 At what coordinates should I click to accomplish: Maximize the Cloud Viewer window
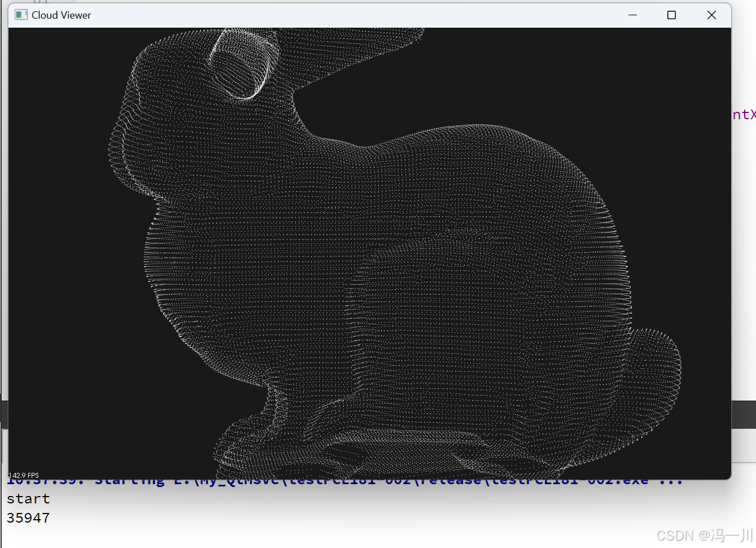671,15
